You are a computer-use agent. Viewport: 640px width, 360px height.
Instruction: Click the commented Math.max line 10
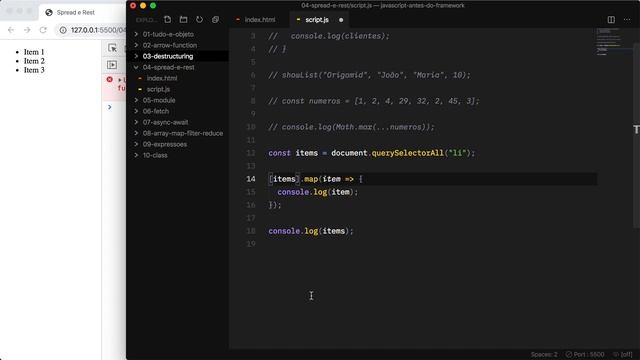click(351, 127)
